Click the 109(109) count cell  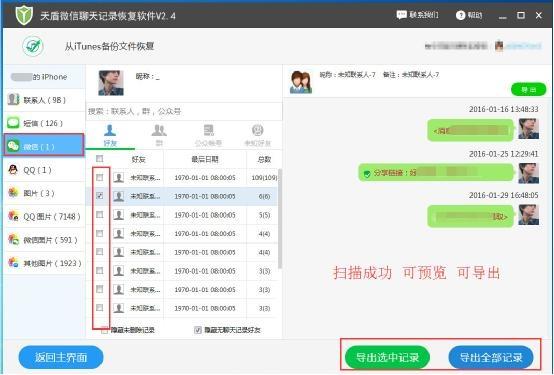(x=264, y=177)
